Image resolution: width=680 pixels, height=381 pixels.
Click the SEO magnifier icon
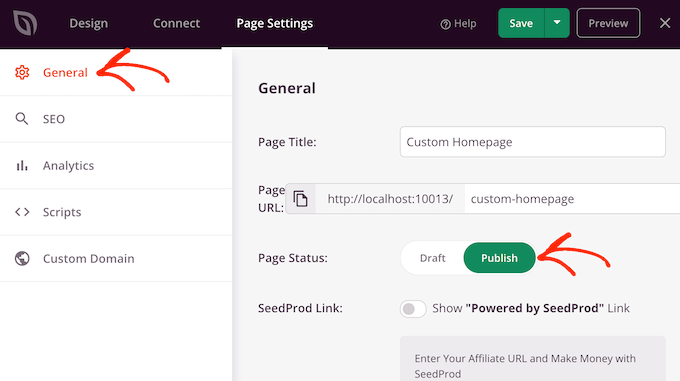pyautogui.click(x=22, y=119)
